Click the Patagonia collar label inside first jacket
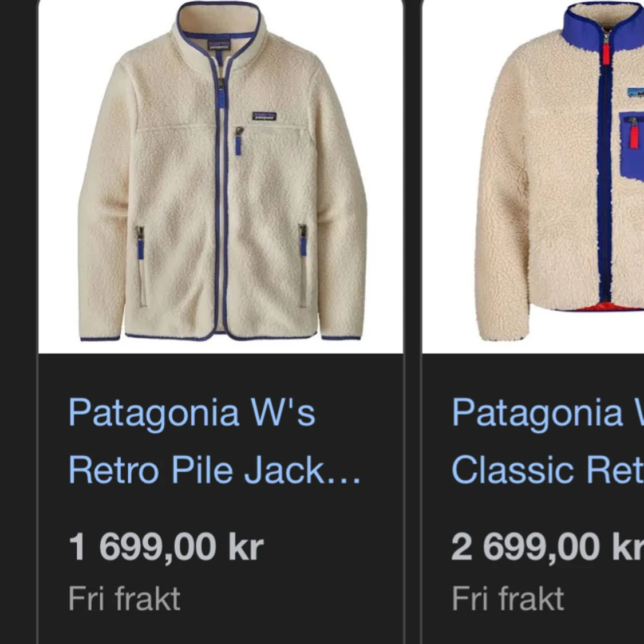 (219, 45)
